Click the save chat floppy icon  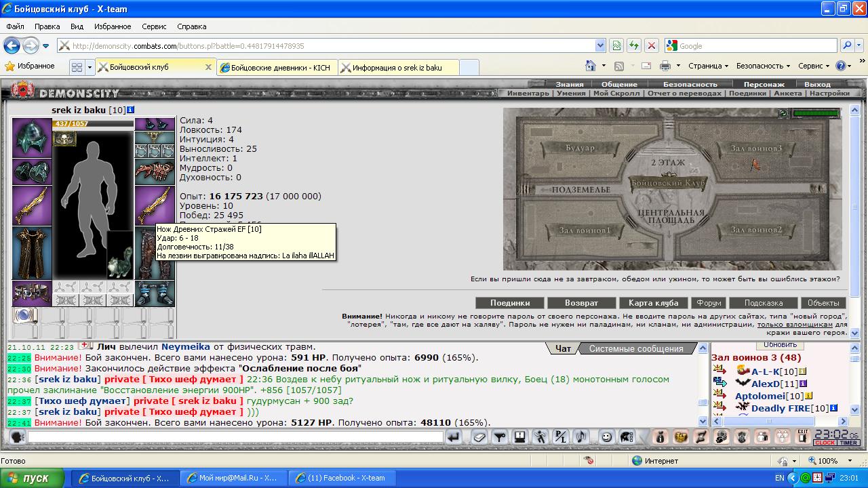point(519,437)
